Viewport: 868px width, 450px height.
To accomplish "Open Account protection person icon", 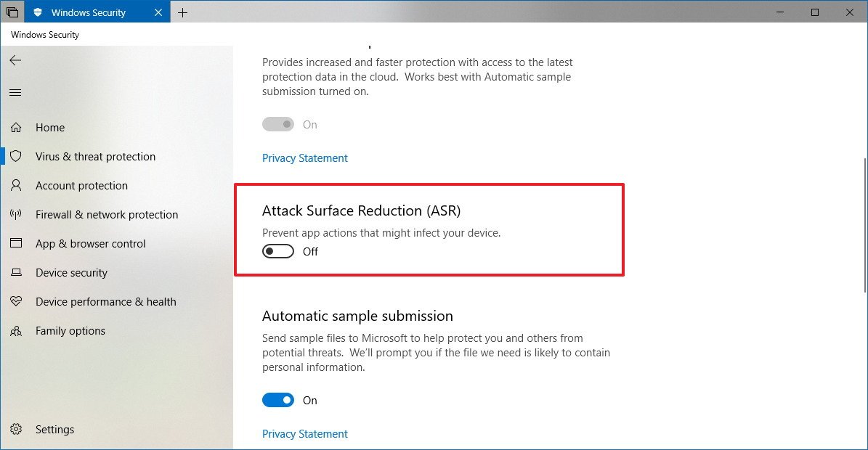I will (x=16, y=186).
